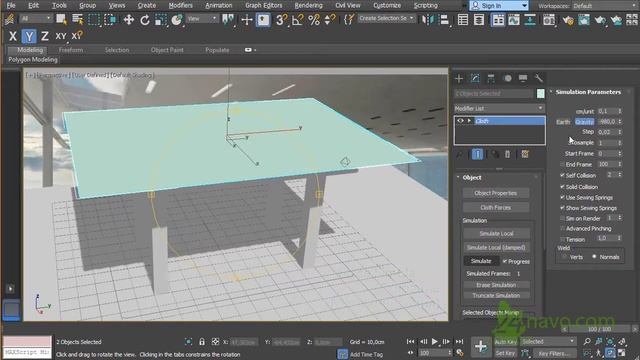Open the Modifiers menu
The image size is (640, 360).
point(180,5)
